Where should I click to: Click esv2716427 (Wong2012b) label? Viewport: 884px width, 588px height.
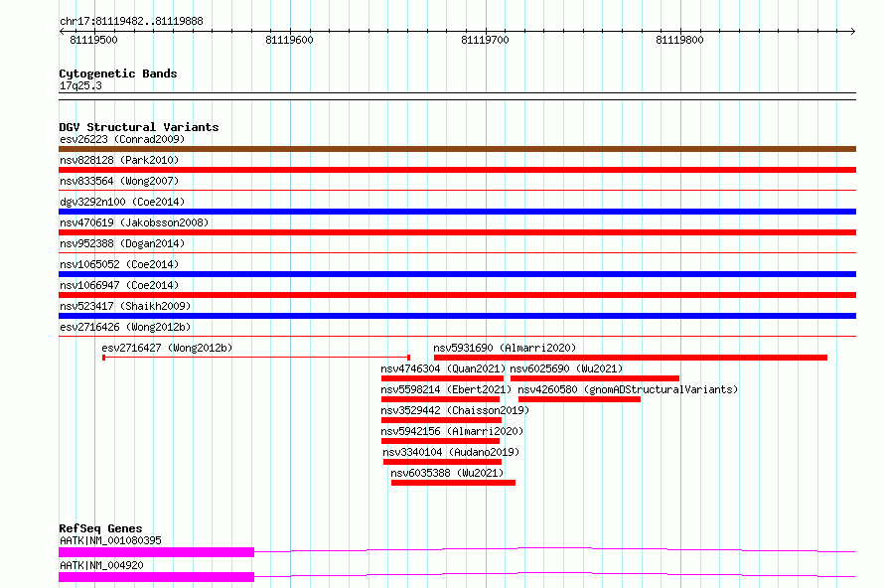167,348
